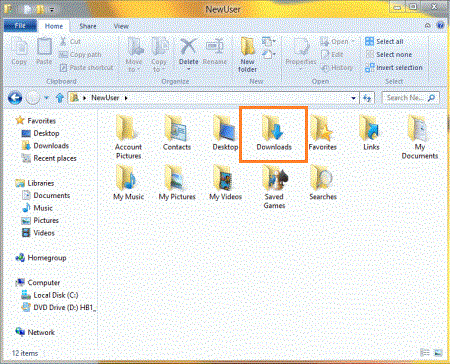Select the Favorites folder in file pane
This screenshot has width=450, height=364.
(322, 133)
